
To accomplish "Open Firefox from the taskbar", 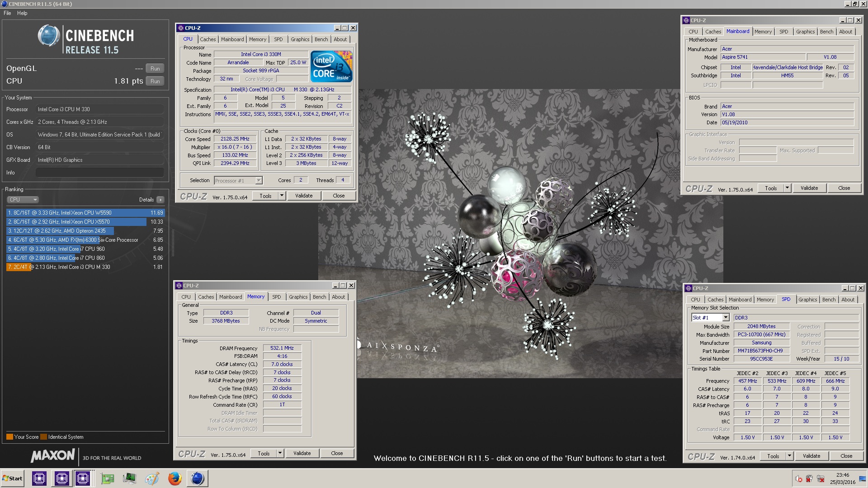I will pos(175,479).
